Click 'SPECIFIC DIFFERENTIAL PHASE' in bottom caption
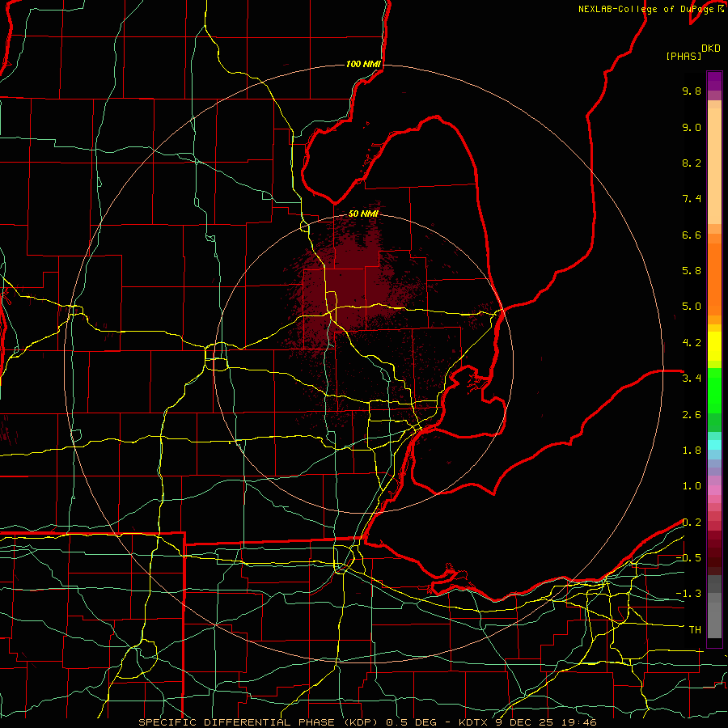 [236, 722]
